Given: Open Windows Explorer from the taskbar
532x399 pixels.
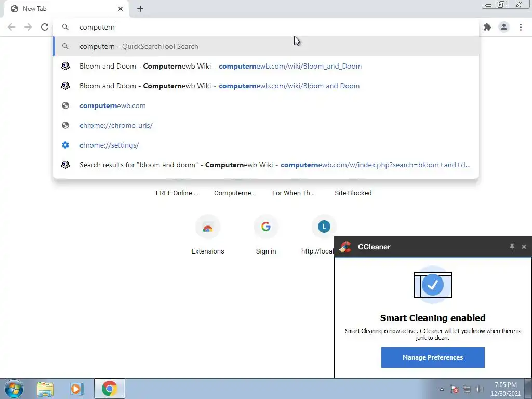Looking at the screenshot, I should coord(45,389).
